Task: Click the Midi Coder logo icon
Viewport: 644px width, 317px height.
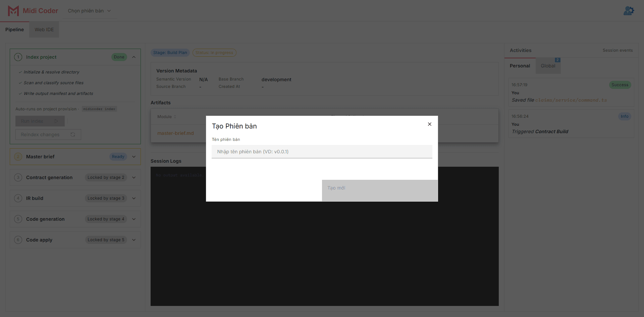Action: (13, 11)
